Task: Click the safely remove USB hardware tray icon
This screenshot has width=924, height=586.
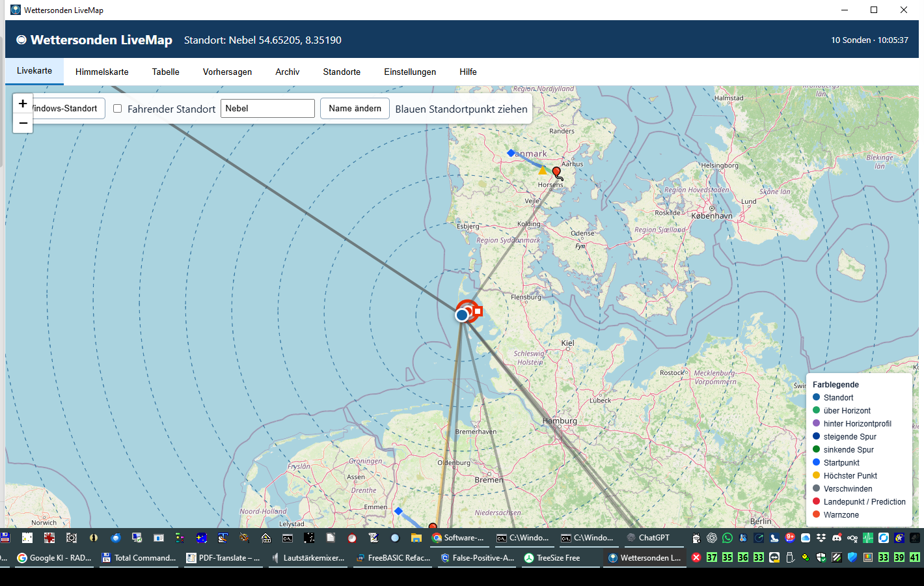Action: point(791,557)
